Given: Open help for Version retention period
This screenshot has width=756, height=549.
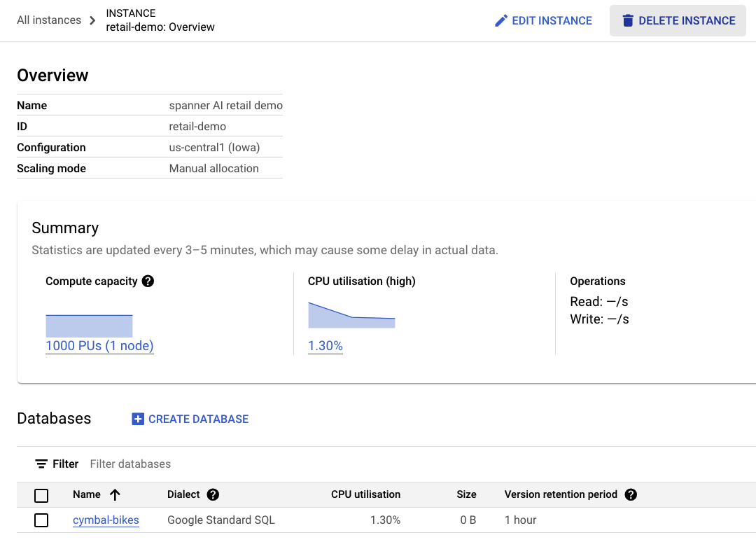Looking at the screenshot, I should coord(631,495).
